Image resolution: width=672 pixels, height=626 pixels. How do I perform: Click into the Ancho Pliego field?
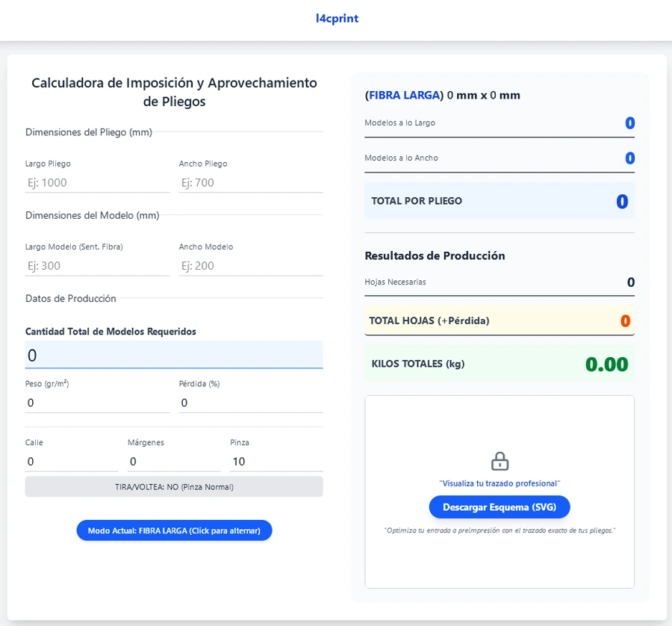[x=250, y=183]
